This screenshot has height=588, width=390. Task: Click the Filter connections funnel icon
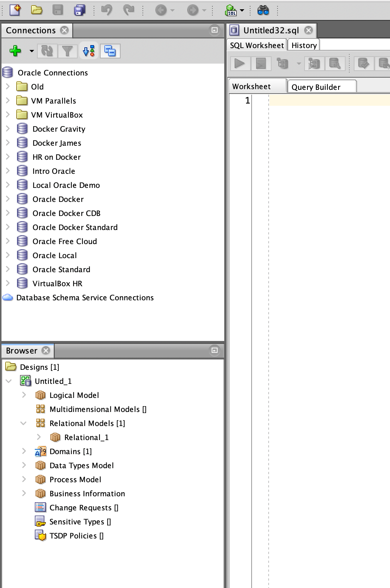pos(67,51)
